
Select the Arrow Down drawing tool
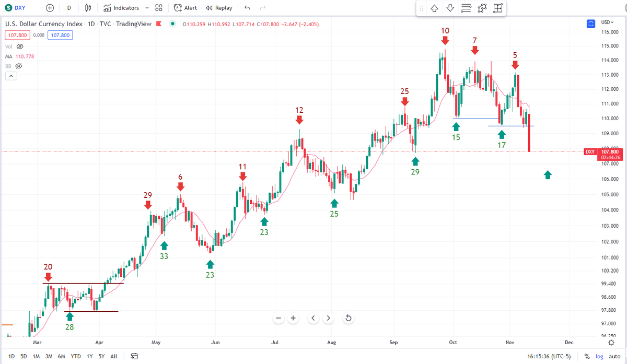[450, 8]
